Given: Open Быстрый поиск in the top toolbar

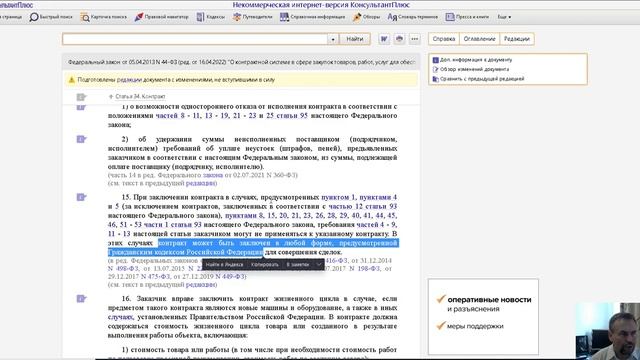Looking at the screenshot, I should pyautogui.click(x=51, y=17).
